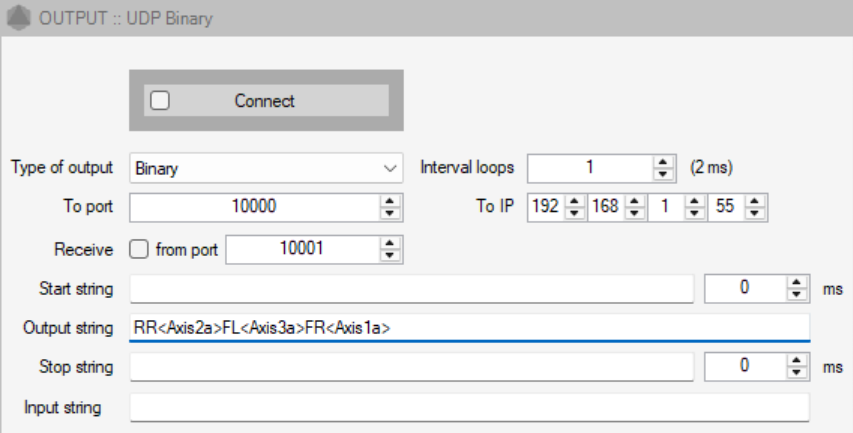Tick the Connect checkbox
This screenshot has width=853, height=433.
click(160, 101)
